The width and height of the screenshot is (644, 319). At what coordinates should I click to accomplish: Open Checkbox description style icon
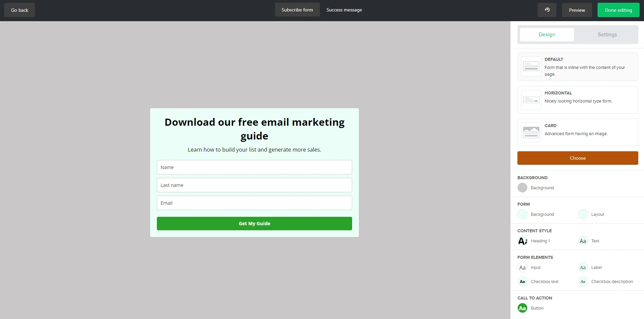click(583, 282)
